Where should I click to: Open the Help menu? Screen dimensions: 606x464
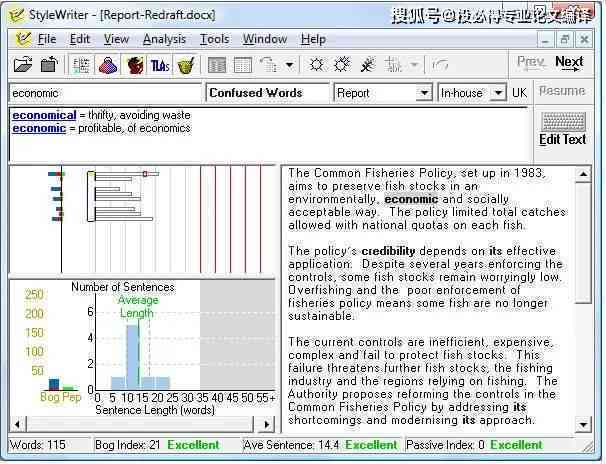[313, 39]
